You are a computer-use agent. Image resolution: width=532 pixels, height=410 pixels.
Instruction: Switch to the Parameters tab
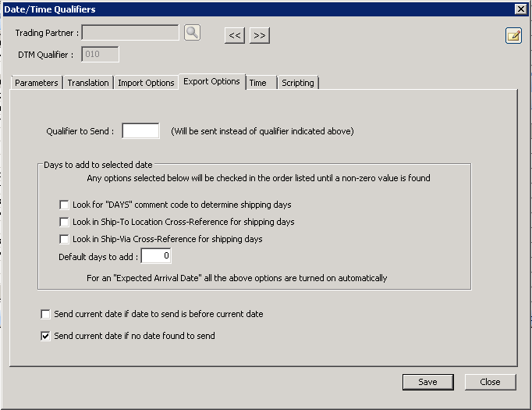(x=37, y=83)
